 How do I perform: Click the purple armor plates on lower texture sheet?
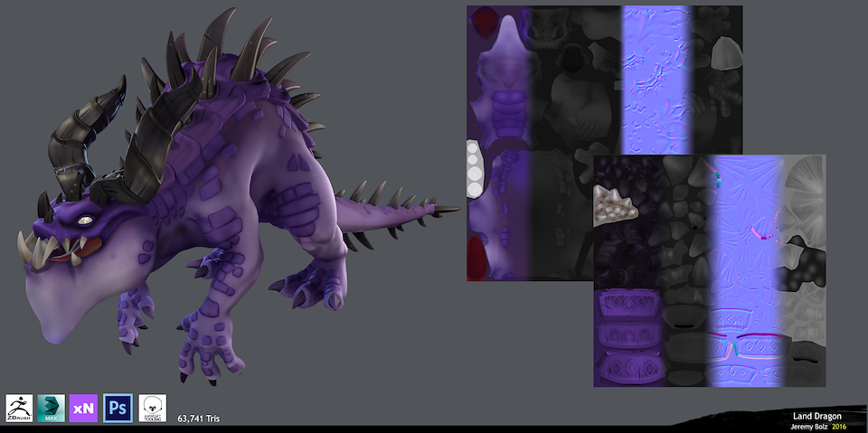click(626, 336)
